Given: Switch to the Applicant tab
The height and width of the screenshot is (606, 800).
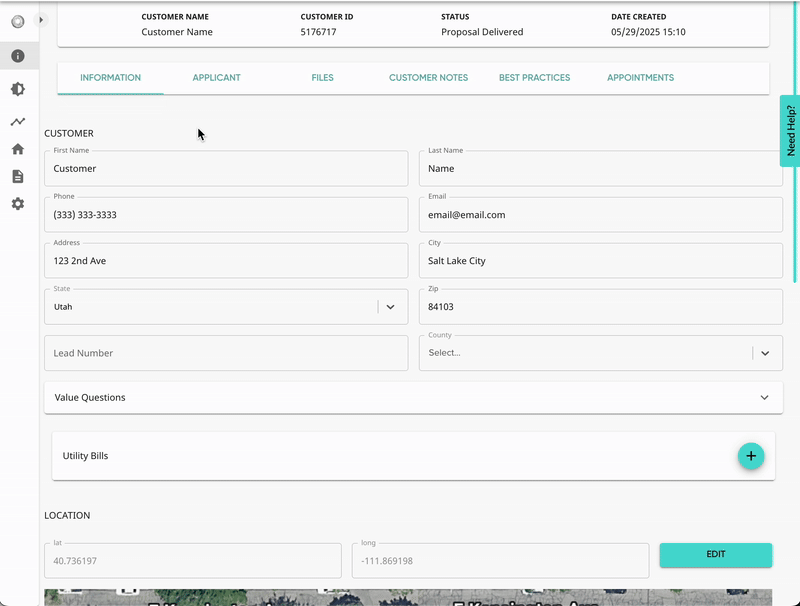Looking at the screenshot, I should pyautogui.click(x=216, y=78).
